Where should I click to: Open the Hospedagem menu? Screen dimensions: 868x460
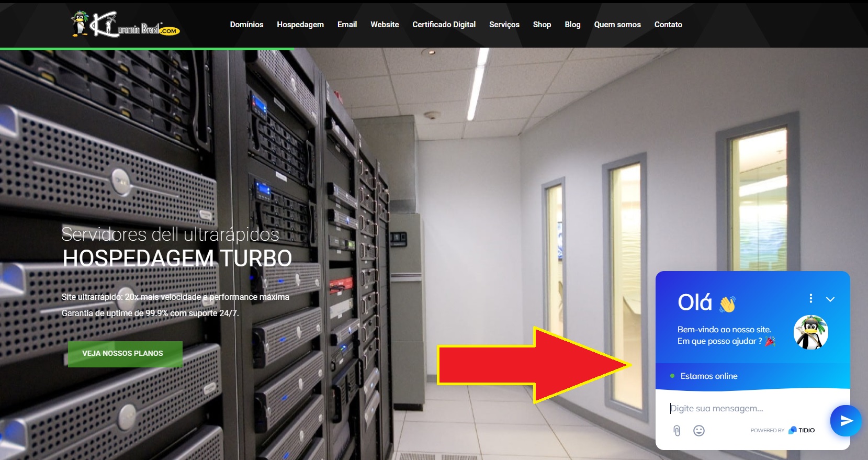pyautogui.click(x=300, y=25)
